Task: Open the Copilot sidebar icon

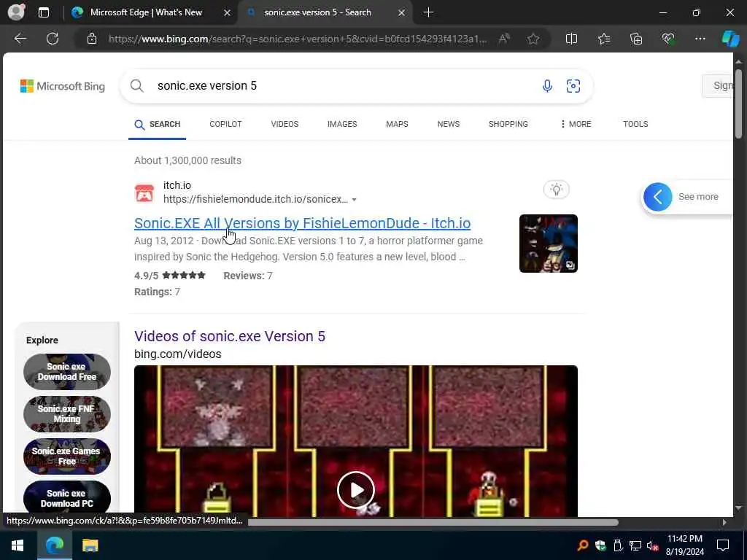Action: (x=730, y=39)
